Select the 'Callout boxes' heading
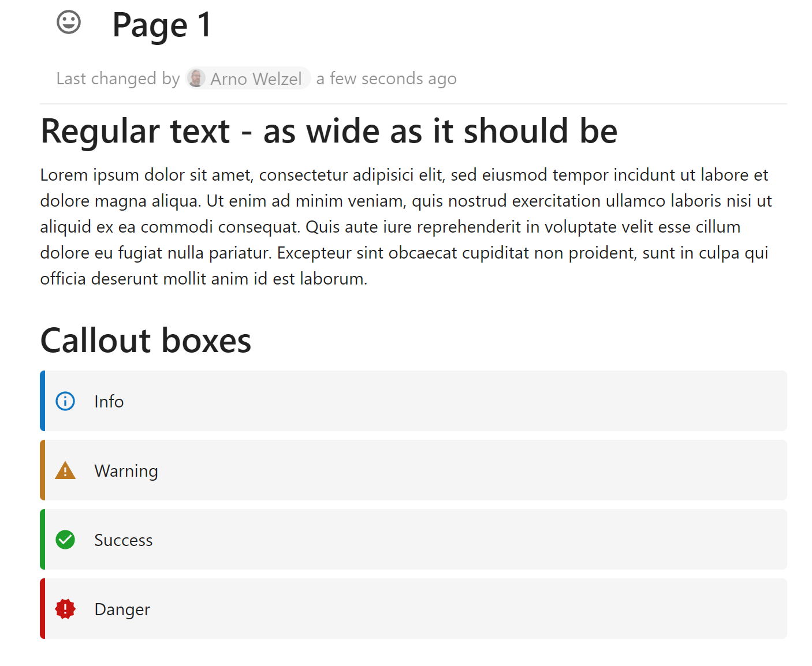812x666 pixels. 146,341
